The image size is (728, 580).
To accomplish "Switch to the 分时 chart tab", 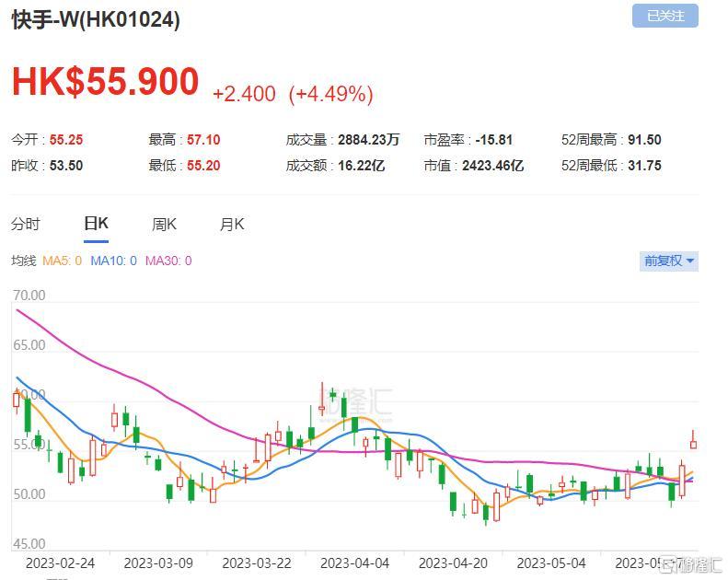I will pyautogui.click(x=26, y=225).
